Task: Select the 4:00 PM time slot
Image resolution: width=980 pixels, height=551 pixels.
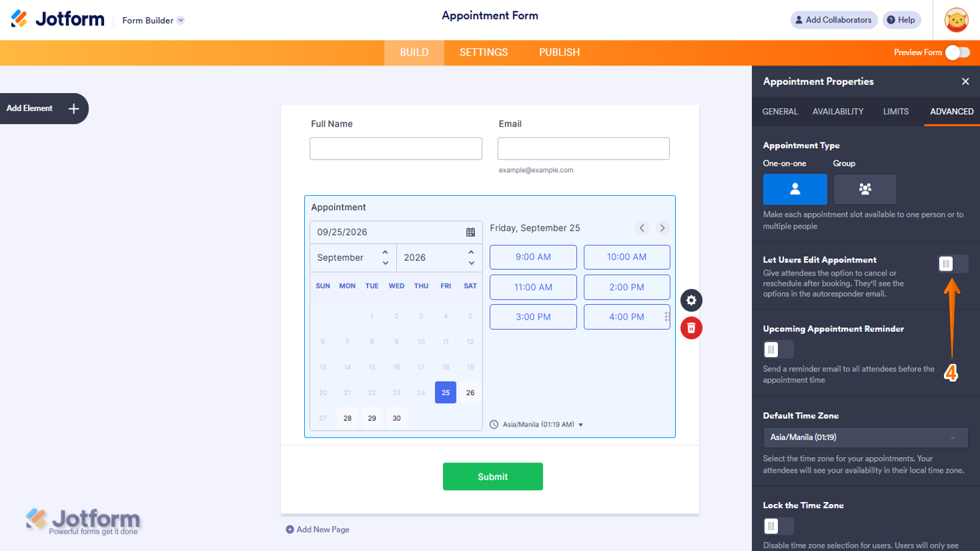Action: [627, 317]
